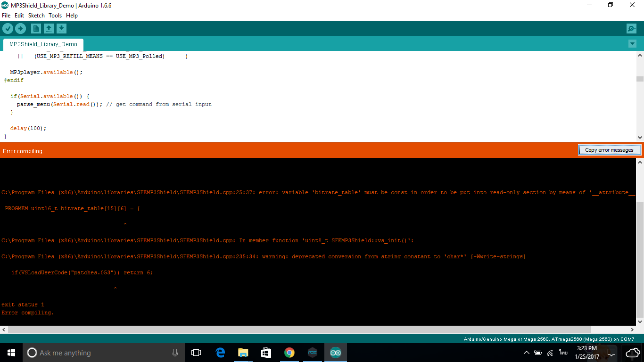Click the 'if(Serial.available()) {' code line
This screenshot has width=644, height=362.
[50, 96]
